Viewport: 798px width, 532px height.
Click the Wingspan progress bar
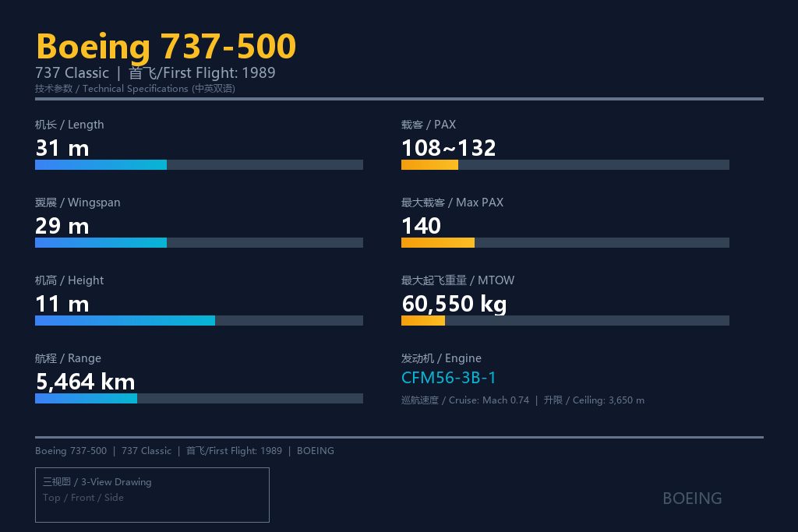click(x=199, y=242)
